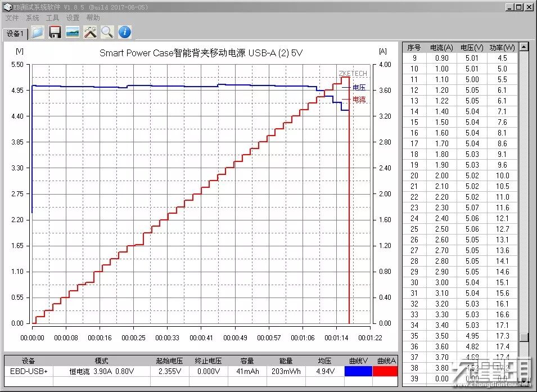The image size is (537, 392).
Task: Click mode cell 恒电流 3.90A 0.80V
Action: pyautogui.click(x=102, y=371)
